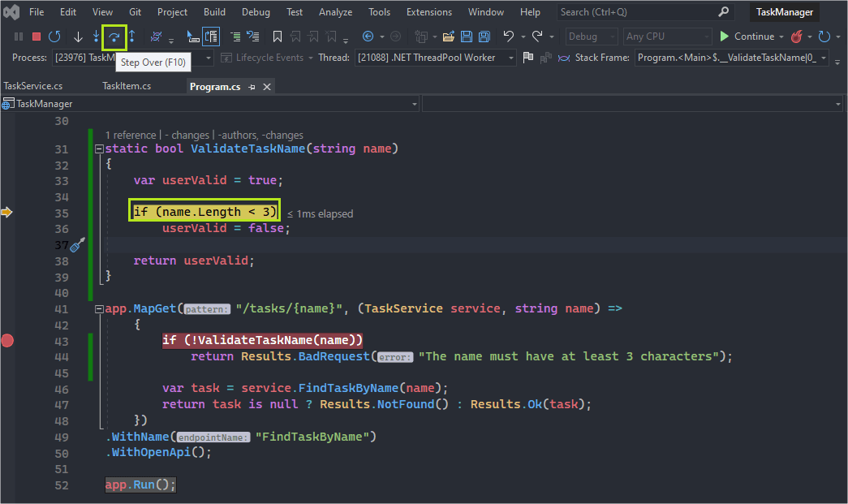Click the red breakpoint on line 43
This screenshot has height=504, width=848.
7,341
